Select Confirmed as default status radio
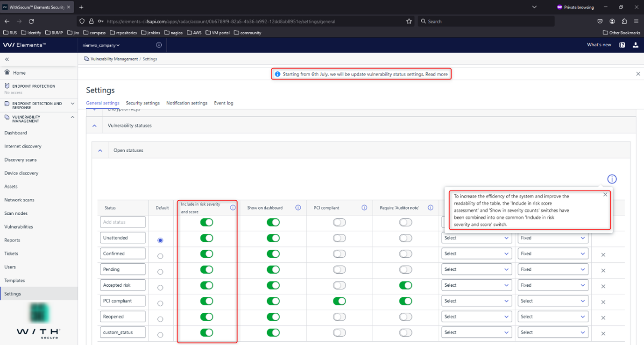644x345 pixels. pos(160,256)
